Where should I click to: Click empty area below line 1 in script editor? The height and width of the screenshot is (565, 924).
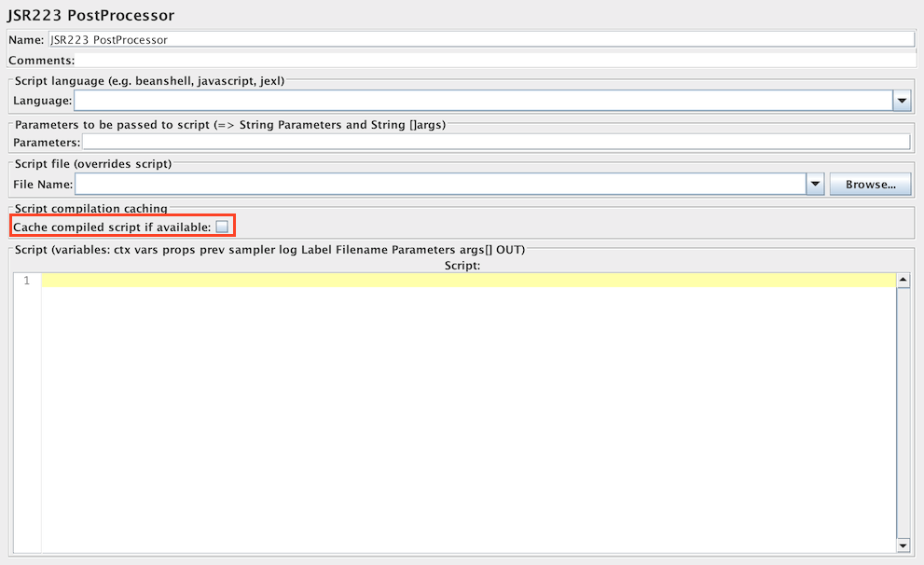point(466,420)
